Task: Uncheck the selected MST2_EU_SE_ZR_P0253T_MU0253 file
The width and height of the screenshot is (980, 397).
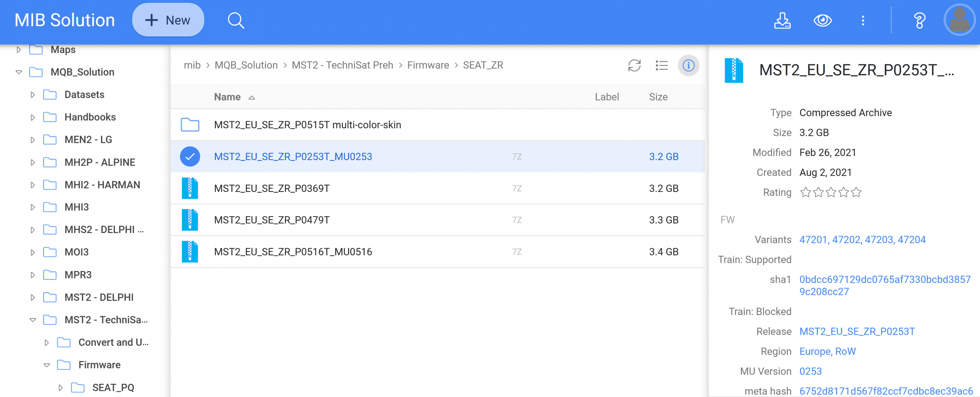Action: tap(190, 157)
